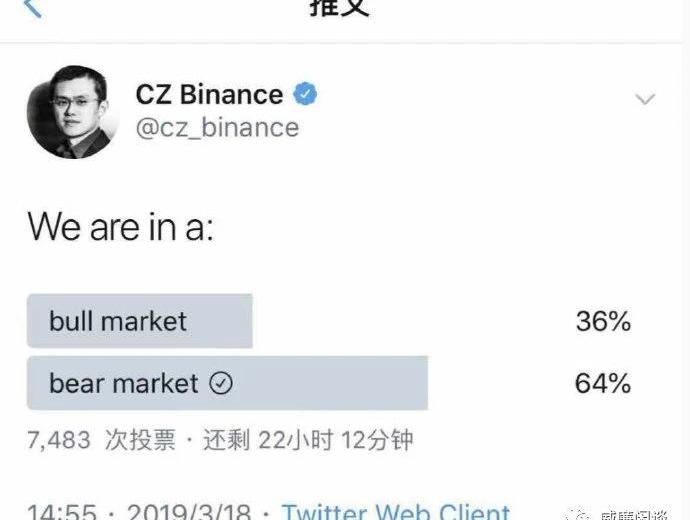This screenshot has height=520, width=690.
Task: Click the 推文 page title
Action: pyautogui.click(x=340, y=8)
